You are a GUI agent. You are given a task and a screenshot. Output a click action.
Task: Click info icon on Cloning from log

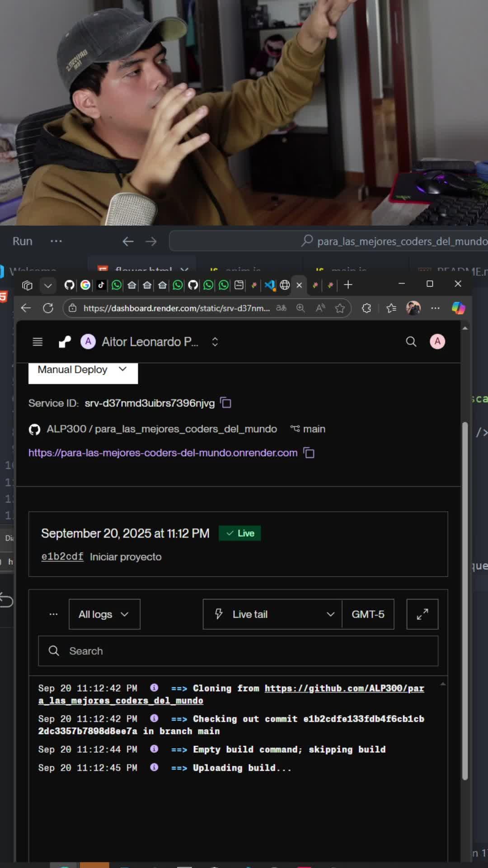pos(154,688)
